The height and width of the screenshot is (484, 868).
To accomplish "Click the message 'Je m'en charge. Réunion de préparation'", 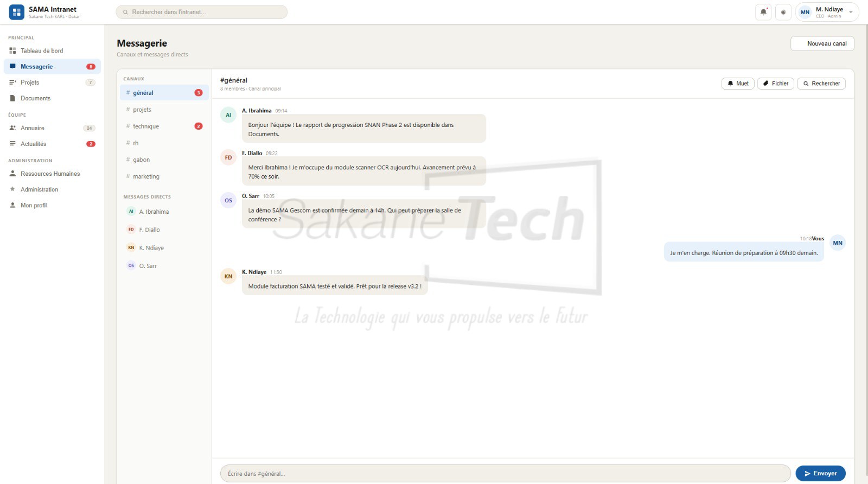I will pyautogui.click(x=744, y=252).
